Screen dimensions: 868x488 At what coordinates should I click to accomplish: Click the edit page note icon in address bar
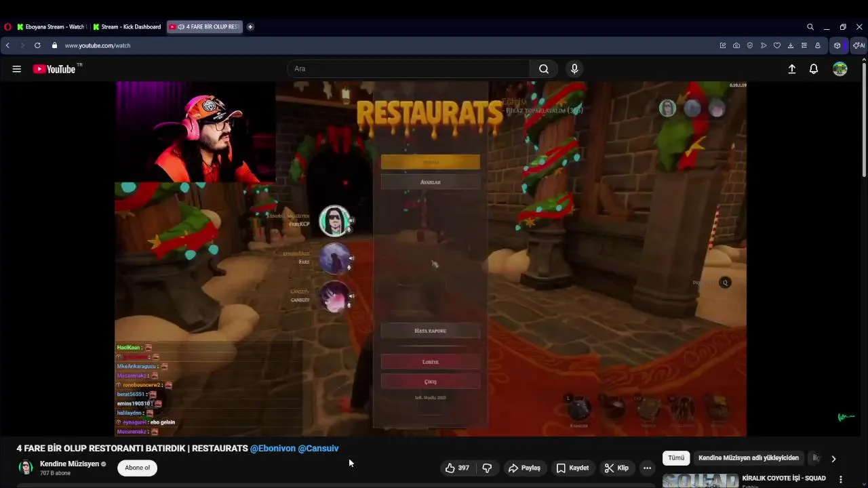[x=723, y=45]
